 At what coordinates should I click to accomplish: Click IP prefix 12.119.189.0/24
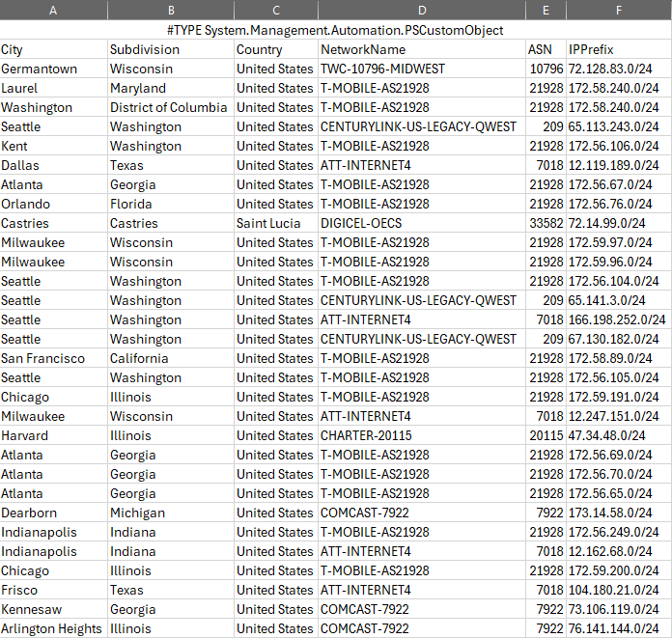click(x=619, y=165)
